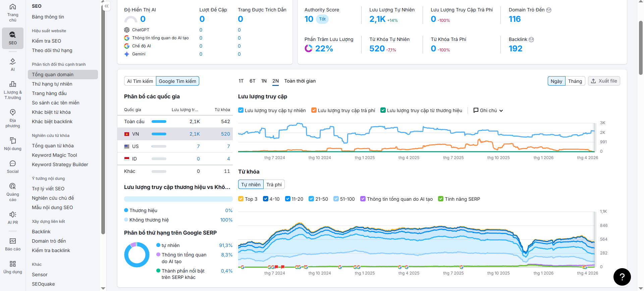Click the help question mark button
The height and width of the screenshot is (291, 644).
tap(622, 277)
